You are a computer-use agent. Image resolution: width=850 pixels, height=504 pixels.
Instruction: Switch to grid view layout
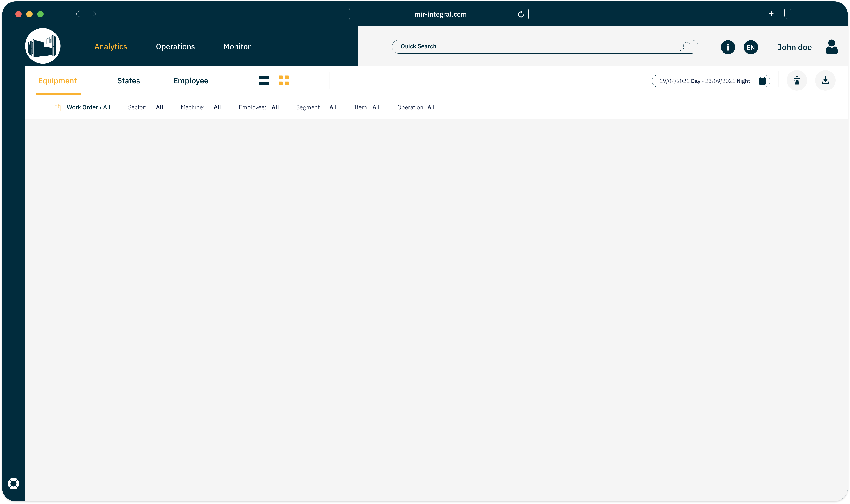[x=283, y=80]
